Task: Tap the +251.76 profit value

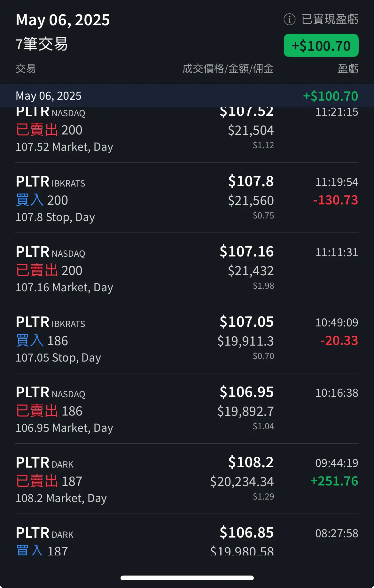Action: tap(334, 481)
